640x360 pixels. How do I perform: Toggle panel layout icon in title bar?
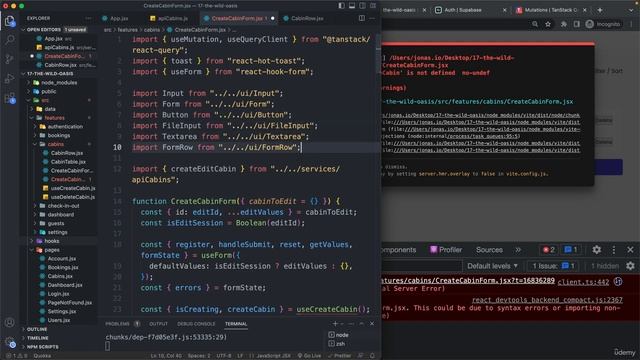pyautogui.click(x=352, y=6)
